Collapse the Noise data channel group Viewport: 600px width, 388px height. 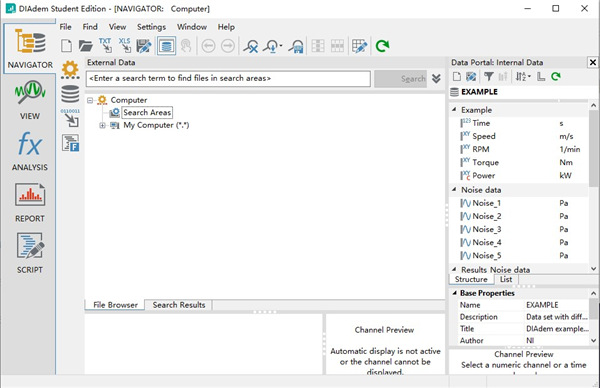(454, 190)
